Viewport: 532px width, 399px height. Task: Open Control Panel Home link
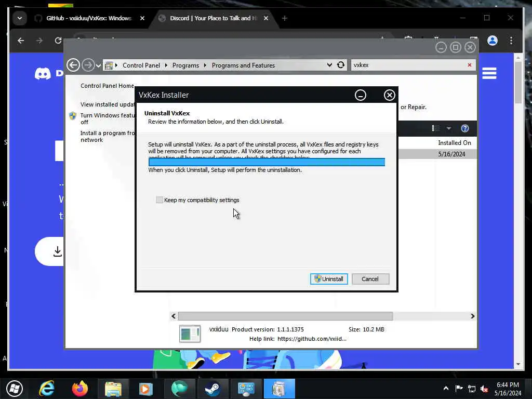107,86
